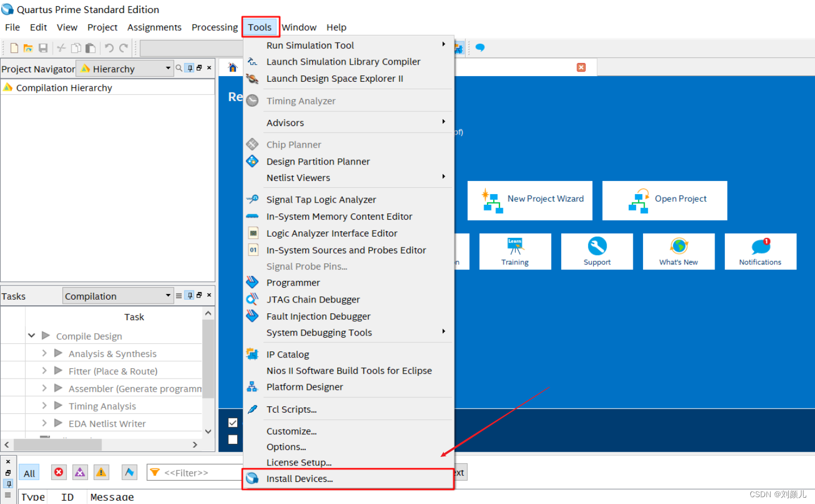Show error messages filter icon
Image resolution: width=815 pixels, height=504 pixels.
[59, 472]
